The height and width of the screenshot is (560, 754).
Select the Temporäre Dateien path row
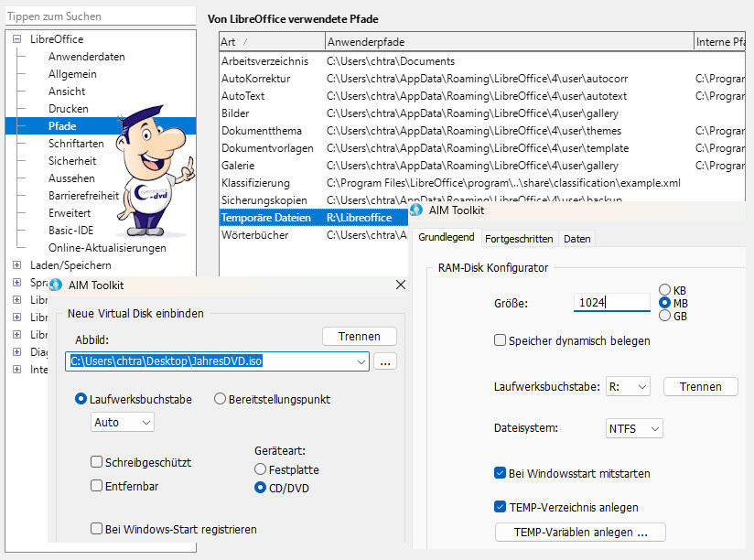click(x=314, y=218)
